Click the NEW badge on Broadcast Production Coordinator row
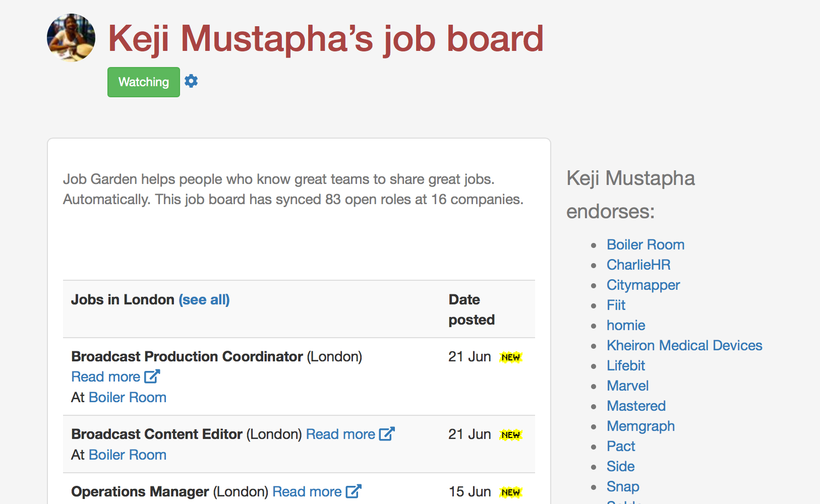This screenshot has width=820, height=504. coord(510,357)
